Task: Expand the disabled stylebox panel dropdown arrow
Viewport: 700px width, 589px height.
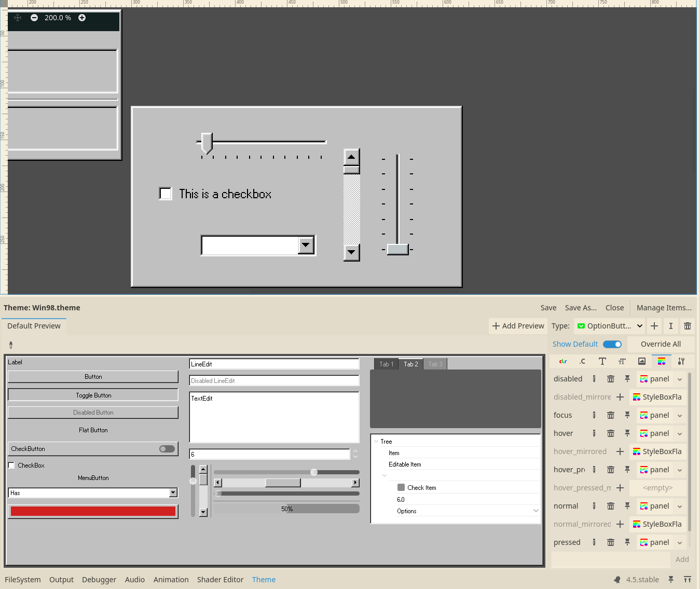Action: [x=680, y=379]
